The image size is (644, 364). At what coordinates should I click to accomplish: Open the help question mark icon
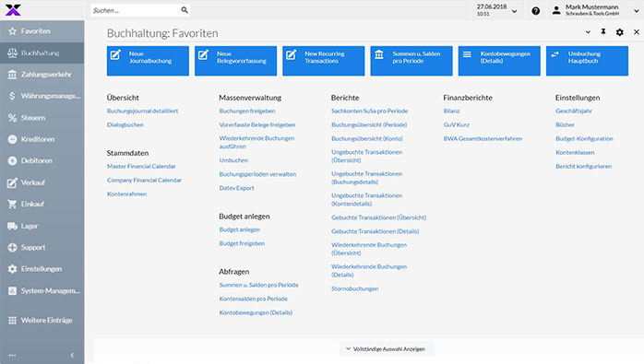(535, 11)
